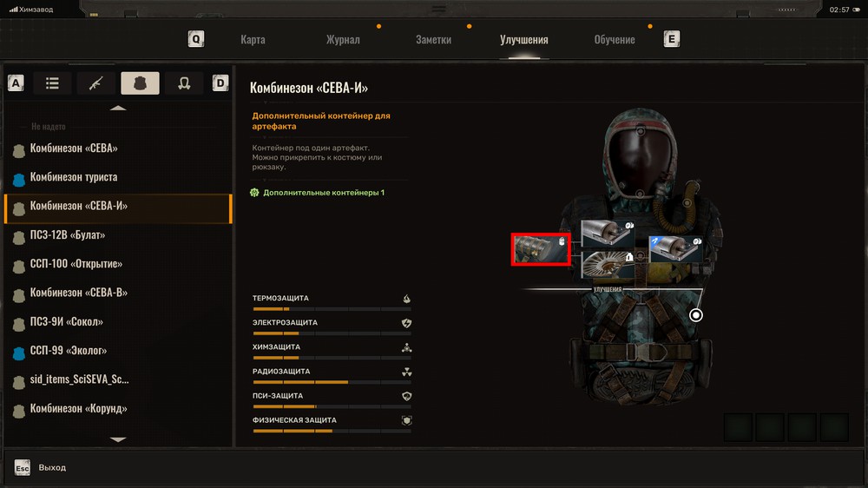
Task: Select ПСЗ-12В «Булат» from the list
Action: click(68, 235)
